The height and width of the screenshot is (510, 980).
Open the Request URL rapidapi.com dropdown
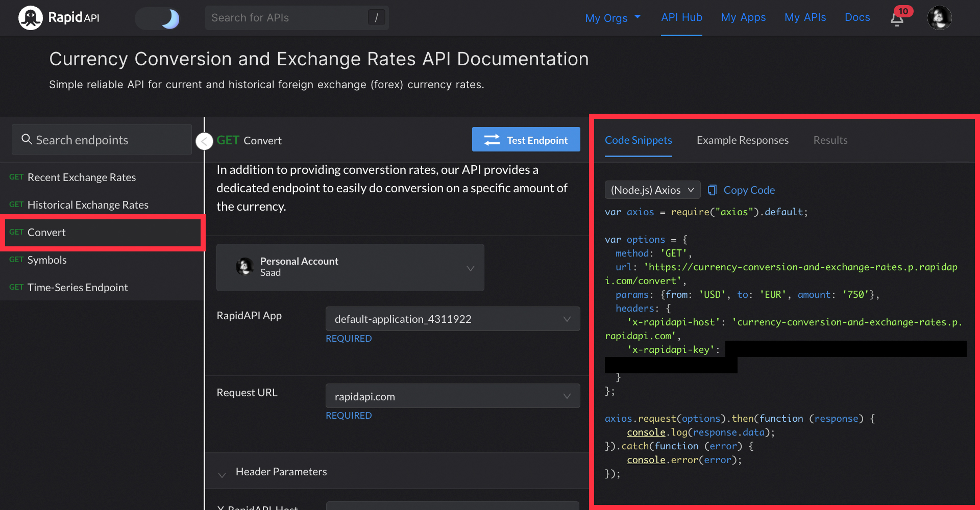pyautogui.click(x=453, y=396)
